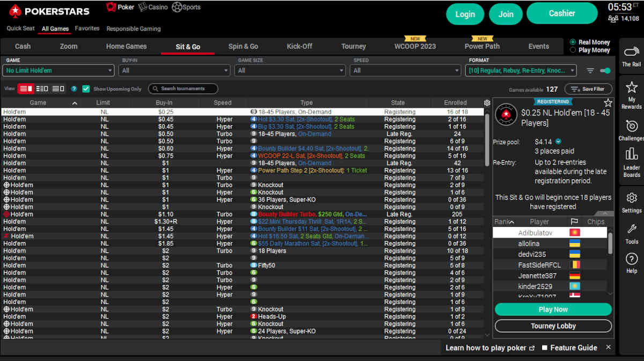This screenshot has width=644, height=361.
Task: Collapse the tournament info panel arrow
Action: coord(605,214)
